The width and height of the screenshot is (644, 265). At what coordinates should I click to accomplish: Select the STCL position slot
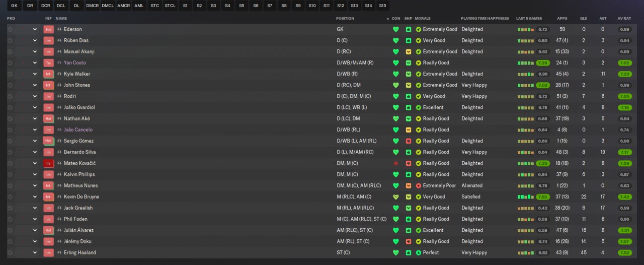click(170, 6)
